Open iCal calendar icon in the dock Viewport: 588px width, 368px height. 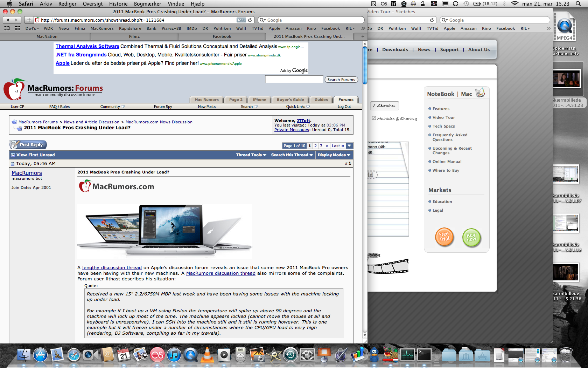[x=123, y=355]
